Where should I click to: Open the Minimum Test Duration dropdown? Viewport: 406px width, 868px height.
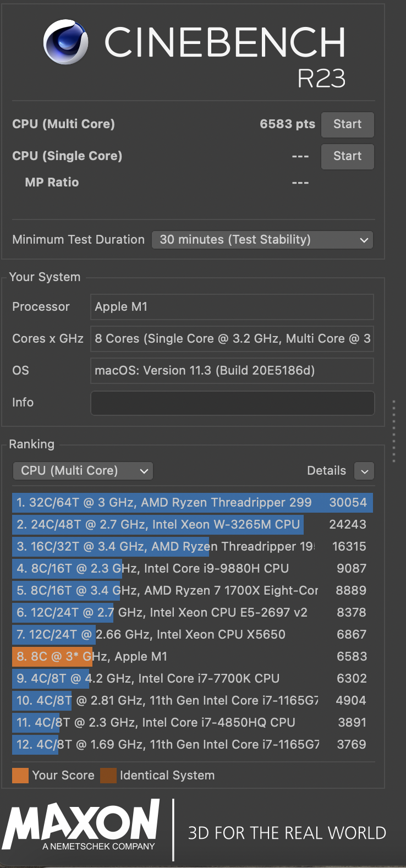(x=262, y=240)
